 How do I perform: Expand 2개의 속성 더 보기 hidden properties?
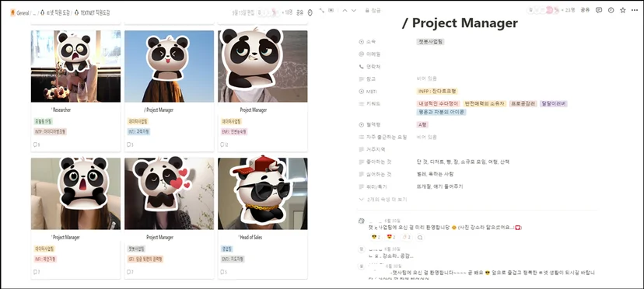coord(383,200)
